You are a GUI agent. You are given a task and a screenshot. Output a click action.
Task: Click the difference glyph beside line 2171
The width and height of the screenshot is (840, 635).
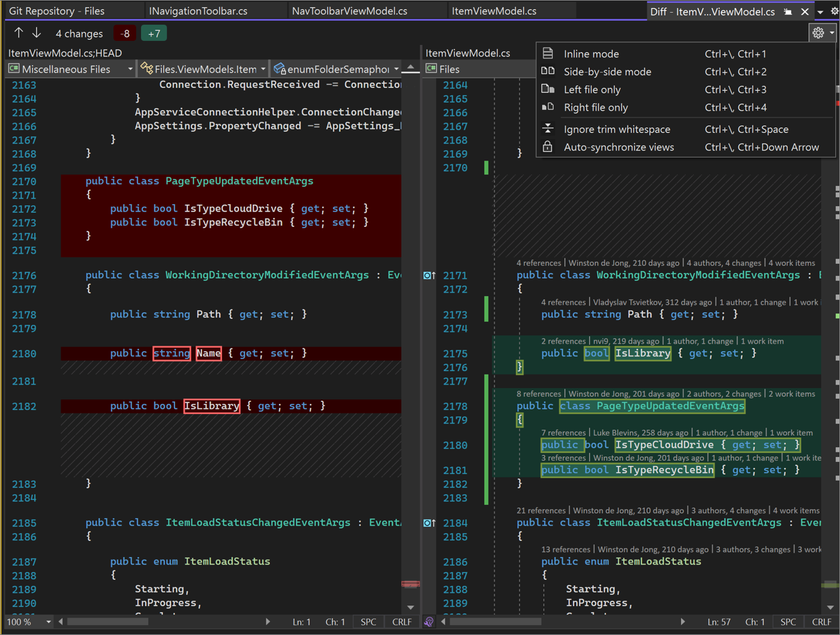point(427,275)
